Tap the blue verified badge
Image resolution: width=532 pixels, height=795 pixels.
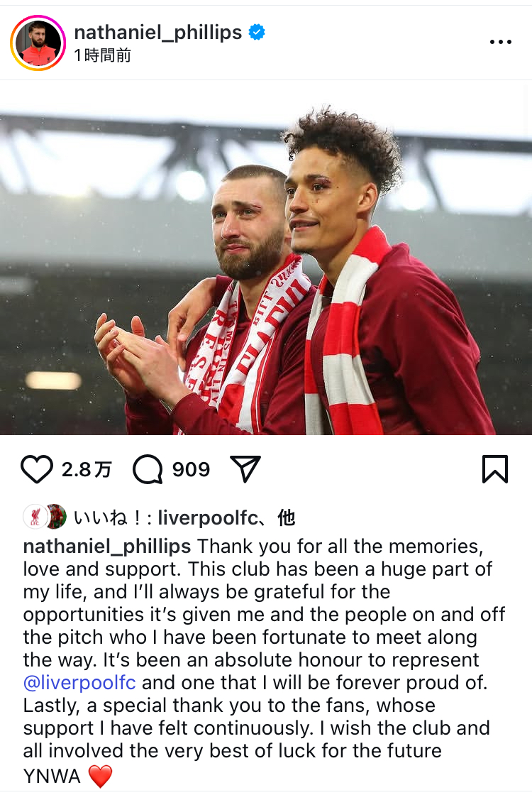click(257, 33)
